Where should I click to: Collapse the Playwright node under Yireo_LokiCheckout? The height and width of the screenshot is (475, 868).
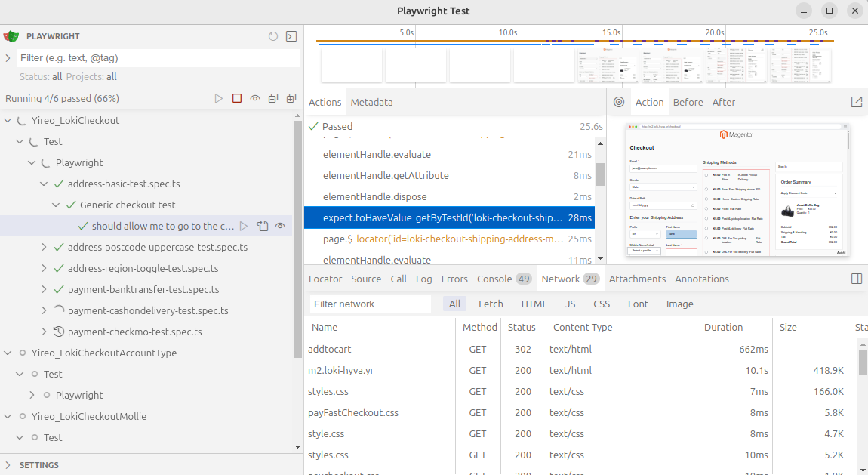point(32,163)
